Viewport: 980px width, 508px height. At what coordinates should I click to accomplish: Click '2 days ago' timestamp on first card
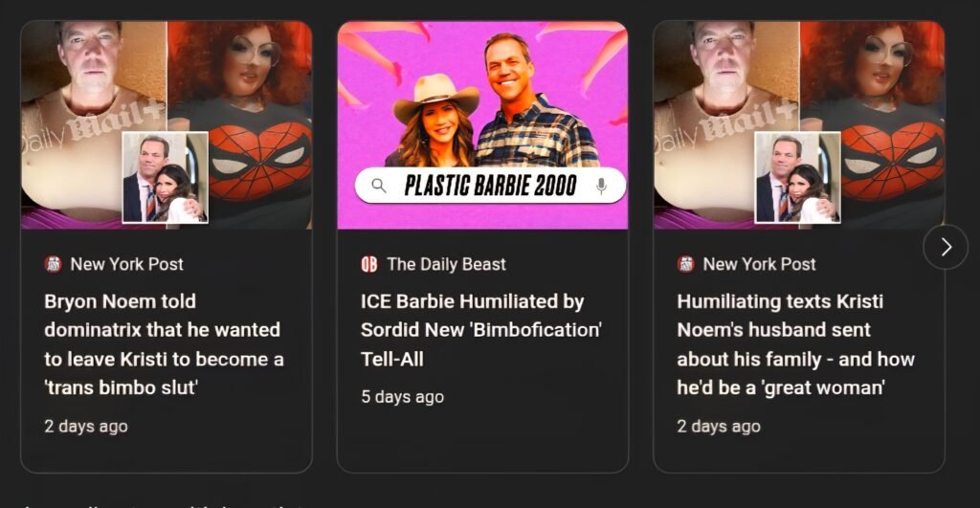pyautogui.click(x=86, y=426)
